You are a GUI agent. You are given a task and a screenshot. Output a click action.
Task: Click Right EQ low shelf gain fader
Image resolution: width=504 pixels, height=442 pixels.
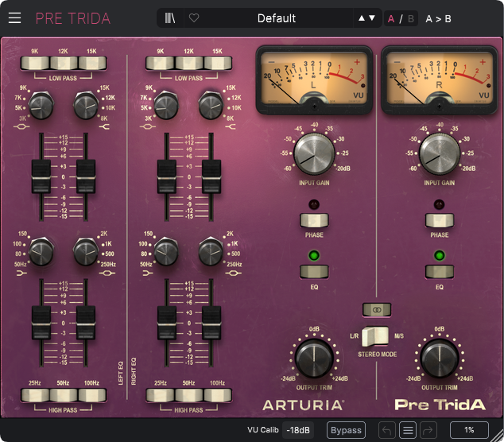166,323
